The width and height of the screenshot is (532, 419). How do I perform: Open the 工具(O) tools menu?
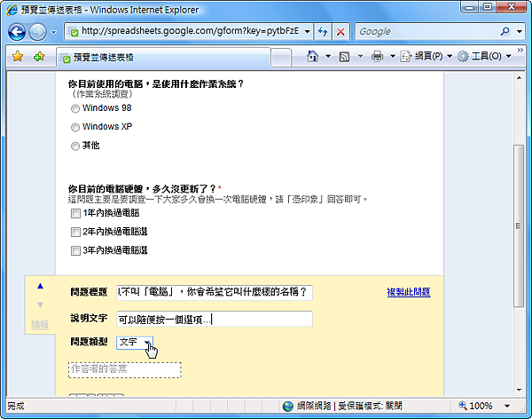point(484,56)
